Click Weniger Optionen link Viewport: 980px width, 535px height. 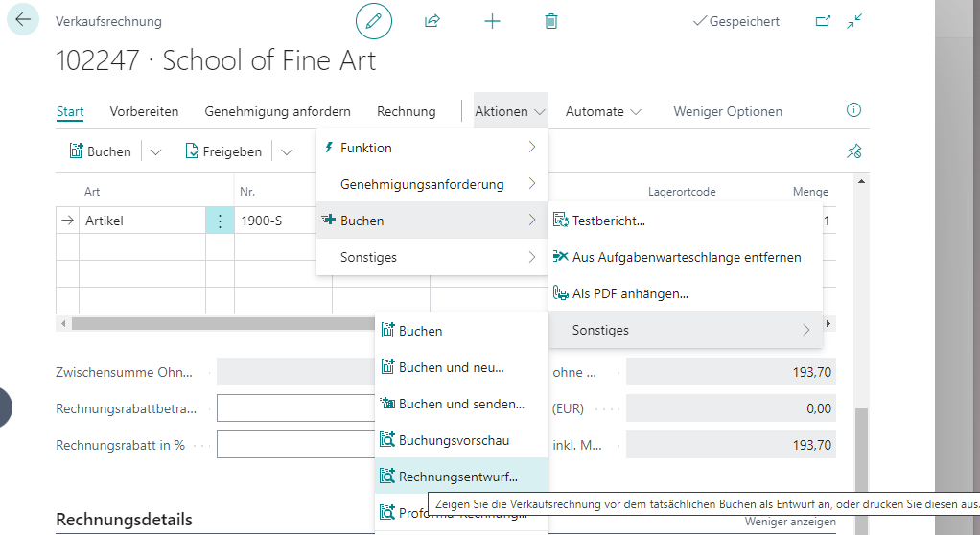727,111
